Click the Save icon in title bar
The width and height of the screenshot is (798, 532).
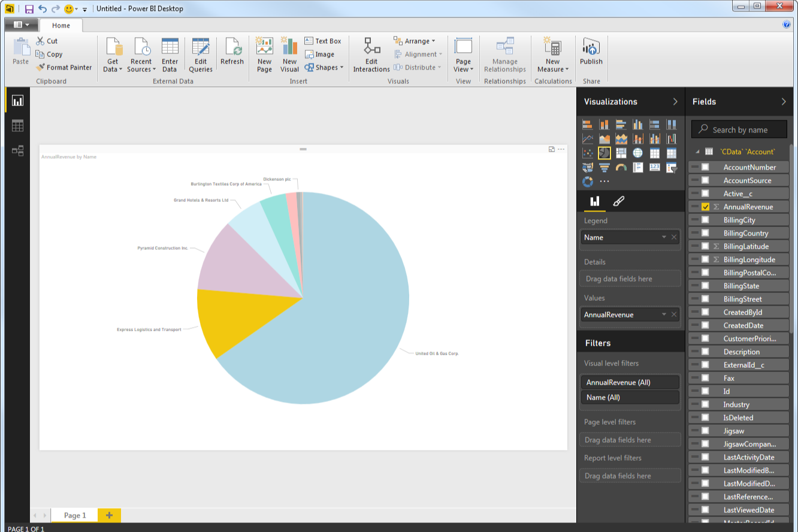tap(29, 9)
